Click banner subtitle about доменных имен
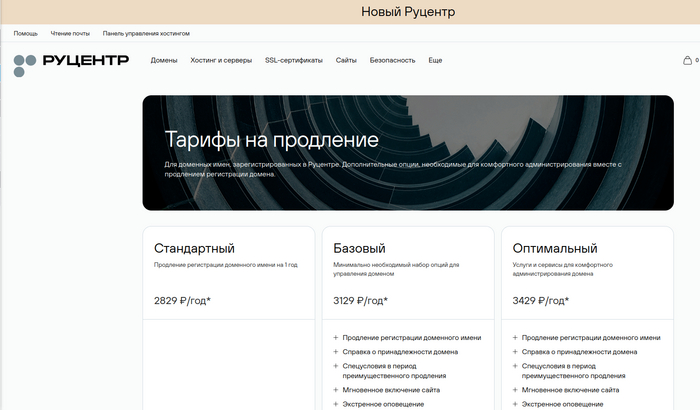Screen dimensions: 700x410 click(x=393, y=169)
